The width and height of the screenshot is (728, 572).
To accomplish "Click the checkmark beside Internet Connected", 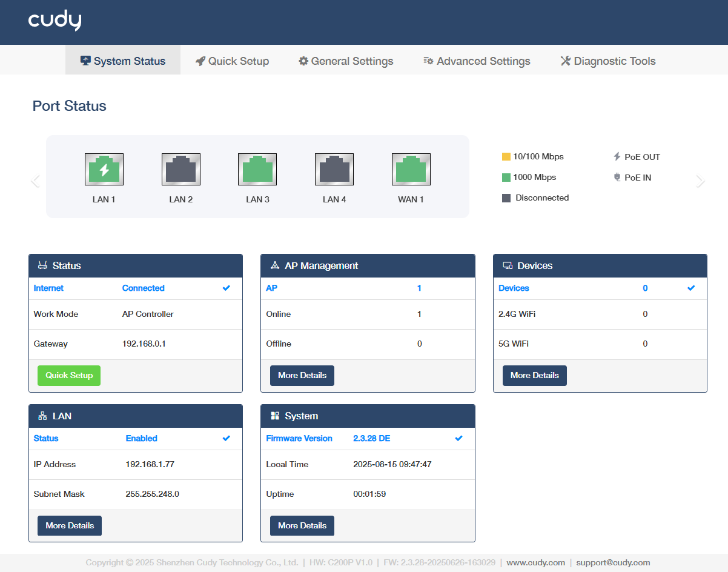I will point(227,288).
